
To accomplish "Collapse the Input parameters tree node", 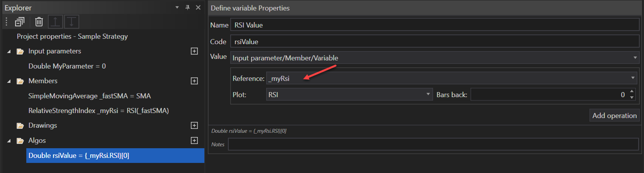I will coord(9,51).
